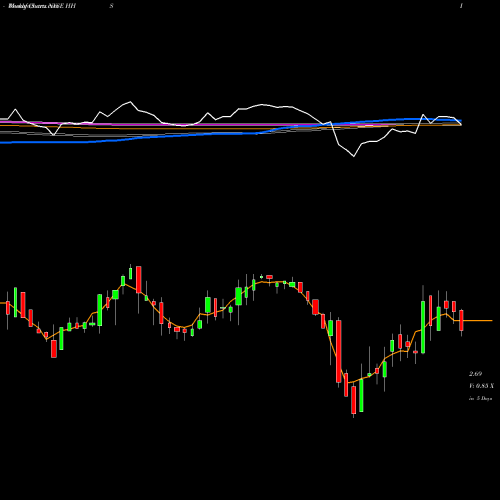Select the longest red candlestick of the sharp drop
This screenshot has width=500, height=500.
[x=339, y=351]
